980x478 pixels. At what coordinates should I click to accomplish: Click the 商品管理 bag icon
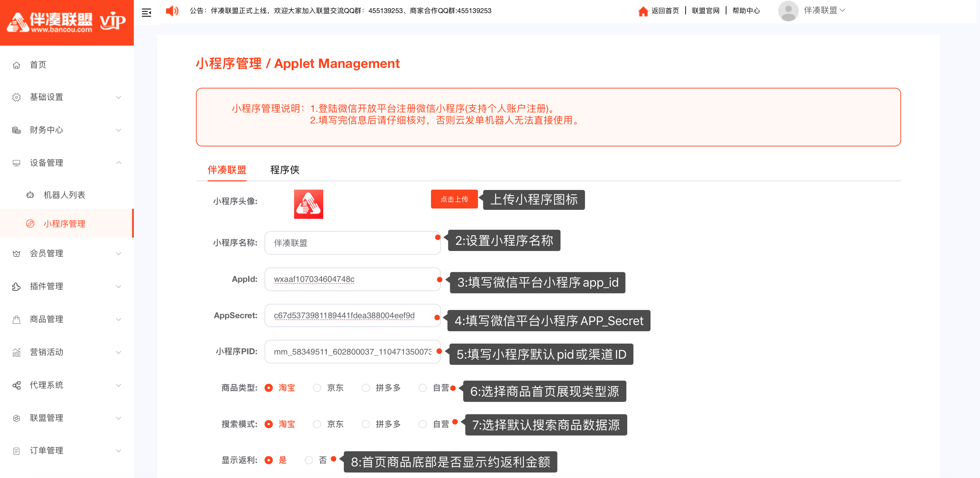coord(16,320)
